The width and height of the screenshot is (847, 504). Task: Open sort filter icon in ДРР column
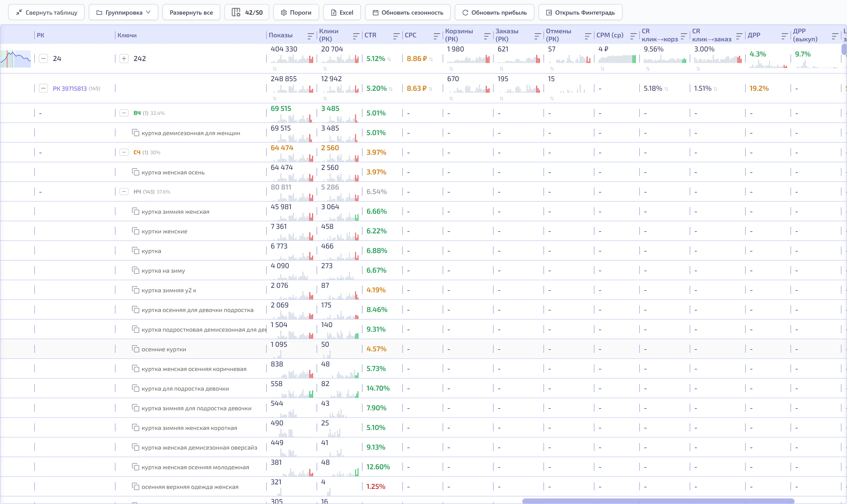(x=784, y=36)
